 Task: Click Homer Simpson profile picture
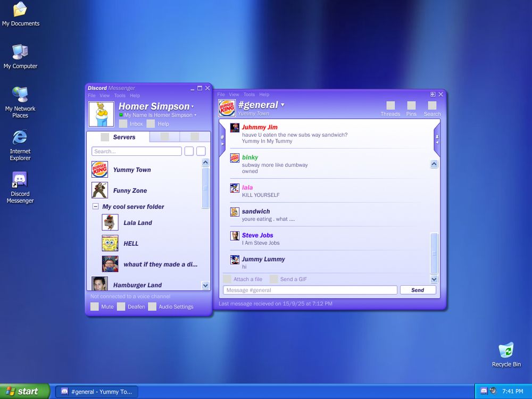[101, 114]
